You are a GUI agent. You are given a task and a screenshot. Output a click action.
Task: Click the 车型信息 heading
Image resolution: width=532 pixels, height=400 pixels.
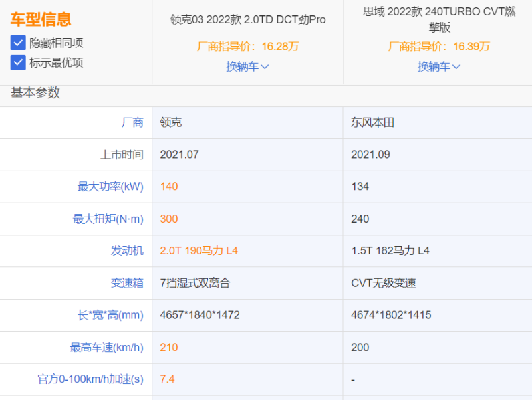pyautogui.click(x=41, y=19)
